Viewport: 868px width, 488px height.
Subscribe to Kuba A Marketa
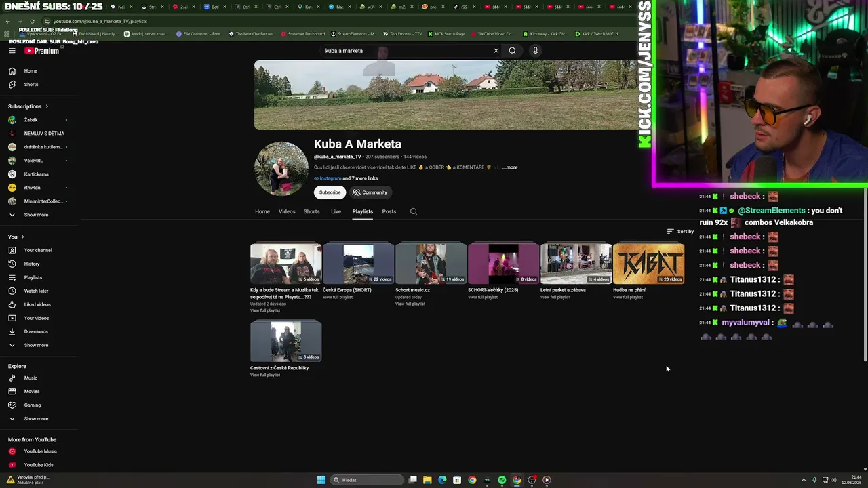[330, 192]
